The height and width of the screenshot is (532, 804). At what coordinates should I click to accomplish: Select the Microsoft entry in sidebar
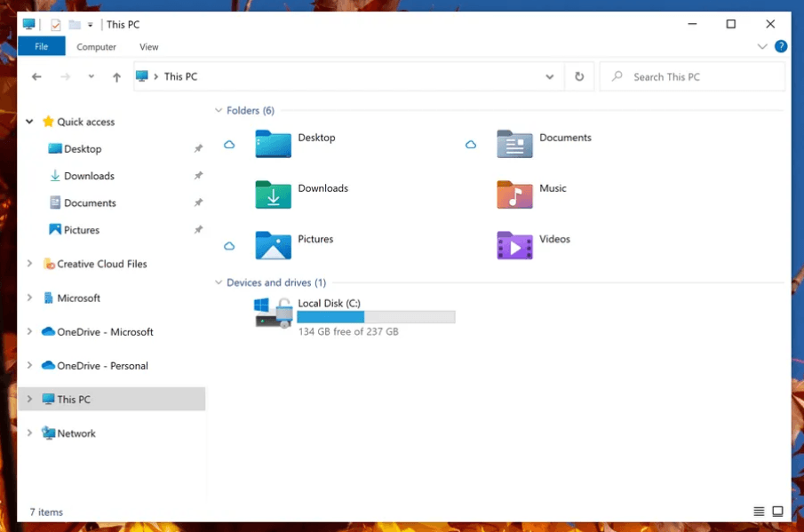pos(78,298)
